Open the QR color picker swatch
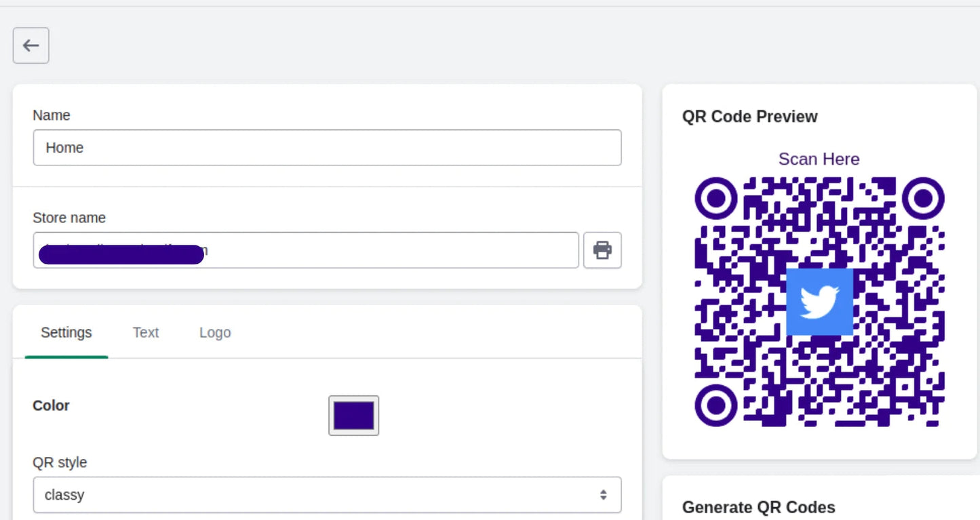 coord(353,416)
